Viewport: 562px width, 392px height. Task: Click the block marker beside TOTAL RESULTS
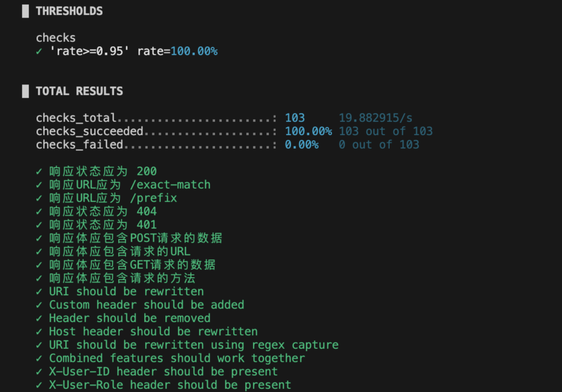pos(25,92)
